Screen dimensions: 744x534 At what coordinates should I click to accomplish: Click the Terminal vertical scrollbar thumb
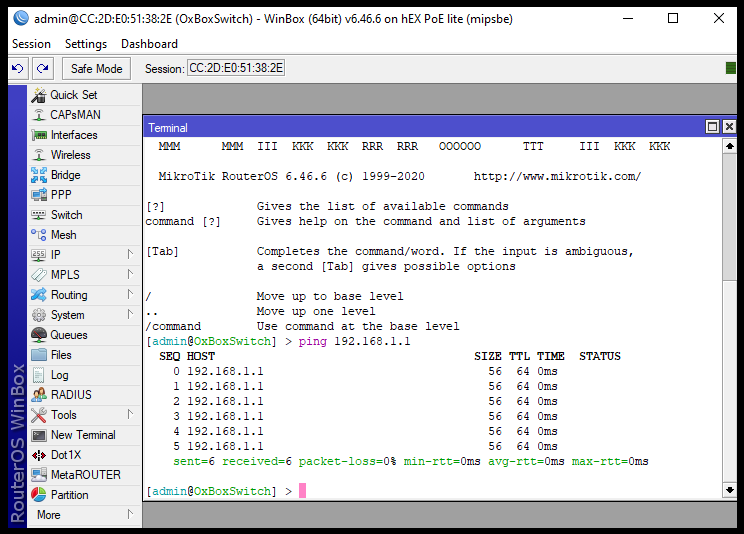pyautogui.click(x=730, y=217)
